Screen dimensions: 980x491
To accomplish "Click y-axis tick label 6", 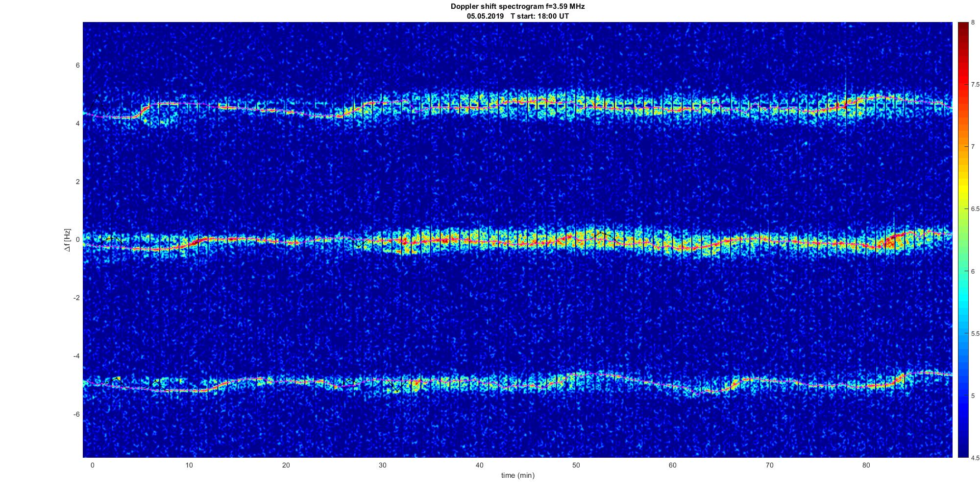I will pyautogui.click(x=77, y=66).
